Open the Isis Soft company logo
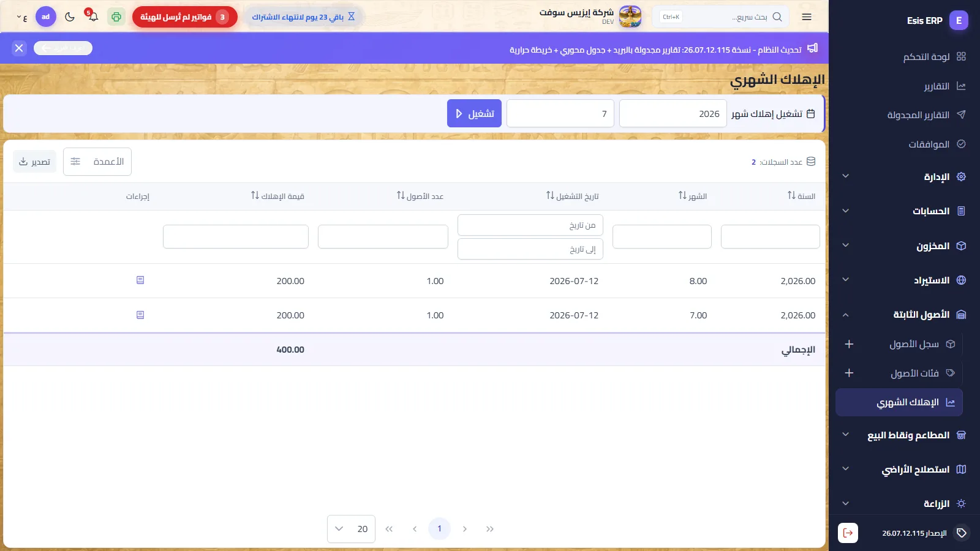Screen dimensions: 980x551 click(630, 17)
